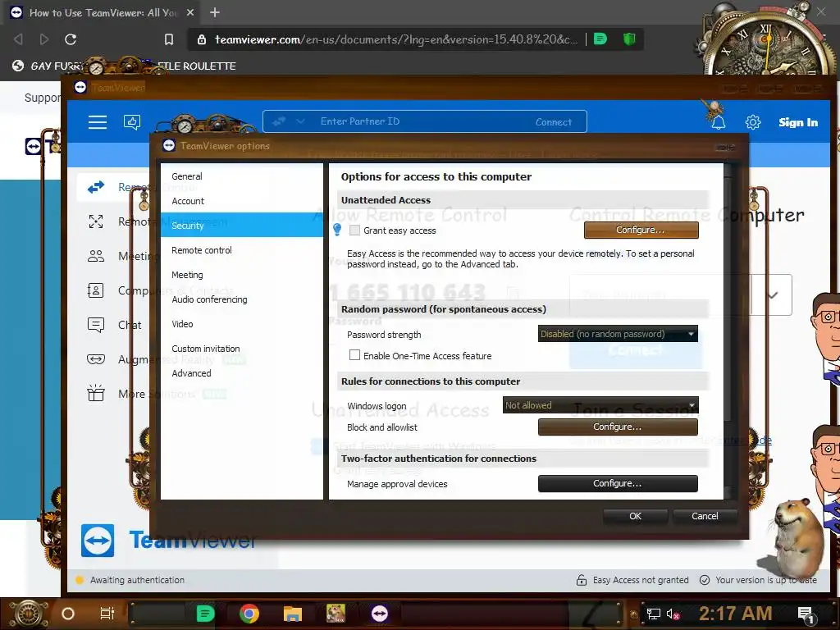Image resolution: width=840 pixels, height=630 pixels.
Task: Open TeamViewer notifications bell
Action: pyautogui.click(x=719, y=123)
